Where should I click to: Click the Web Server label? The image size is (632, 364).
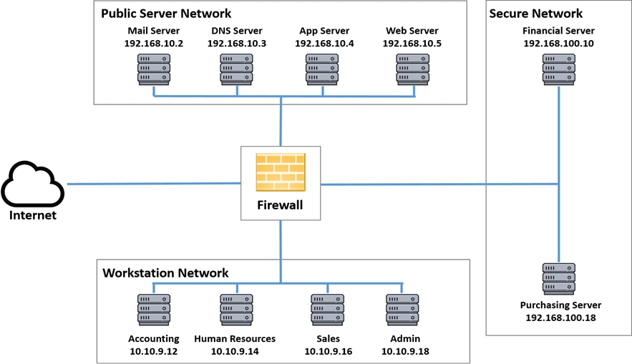(412, 31)
